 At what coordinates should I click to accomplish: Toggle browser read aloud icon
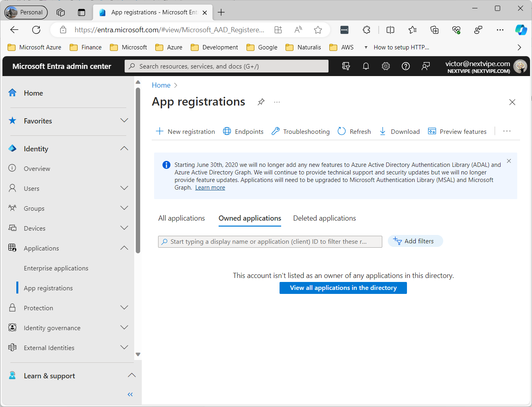tap(298, 29)
